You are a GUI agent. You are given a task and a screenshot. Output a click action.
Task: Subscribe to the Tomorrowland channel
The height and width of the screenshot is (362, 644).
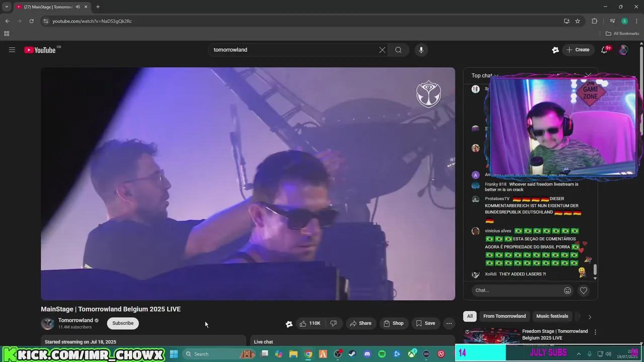click(123, 323)
